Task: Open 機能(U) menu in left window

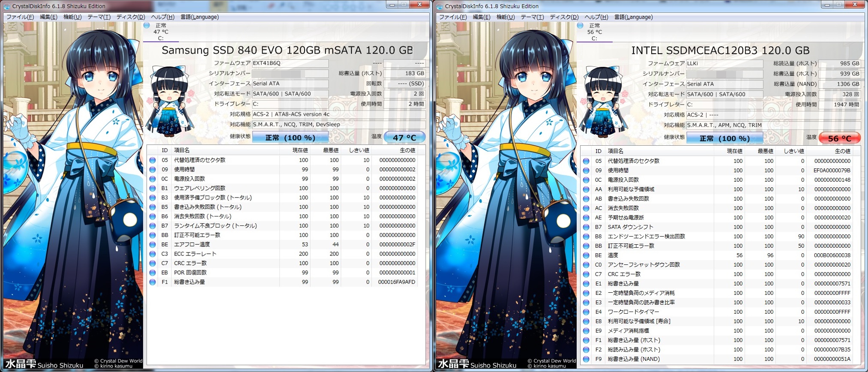Action: coord(72,17)
